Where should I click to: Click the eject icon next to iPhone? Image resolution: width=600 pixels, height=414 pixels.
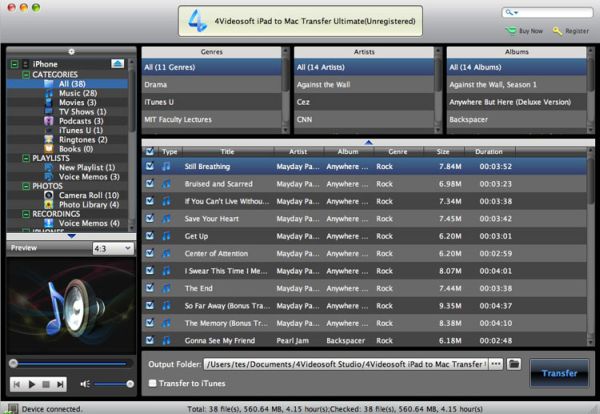click(117, 64)
